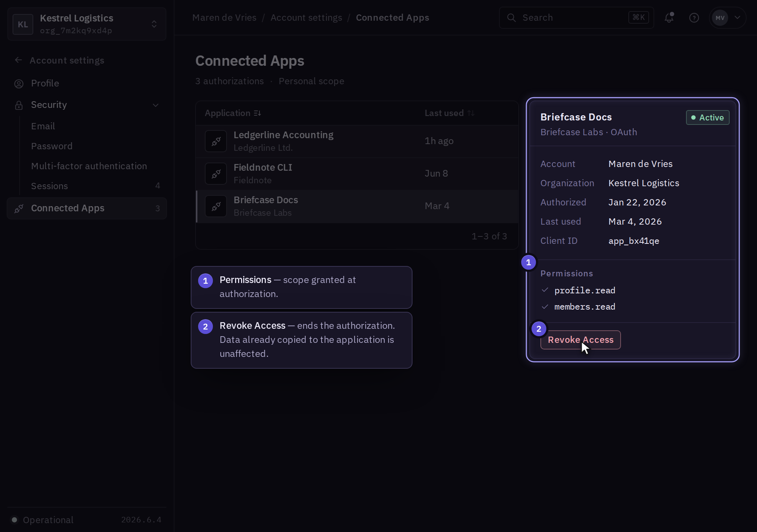Click the app_bx41qe client ID value
Image resolution: width=757 pixels, height=532 pixels.
pyautogui.click(x=634, y=241)
